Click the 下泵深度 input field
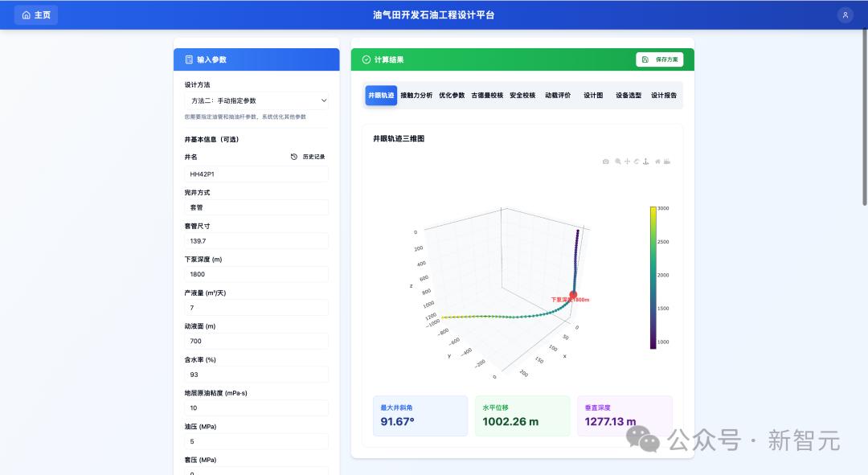Image resolution: width=868 pixels, height=475 pixels. (256, 275)
